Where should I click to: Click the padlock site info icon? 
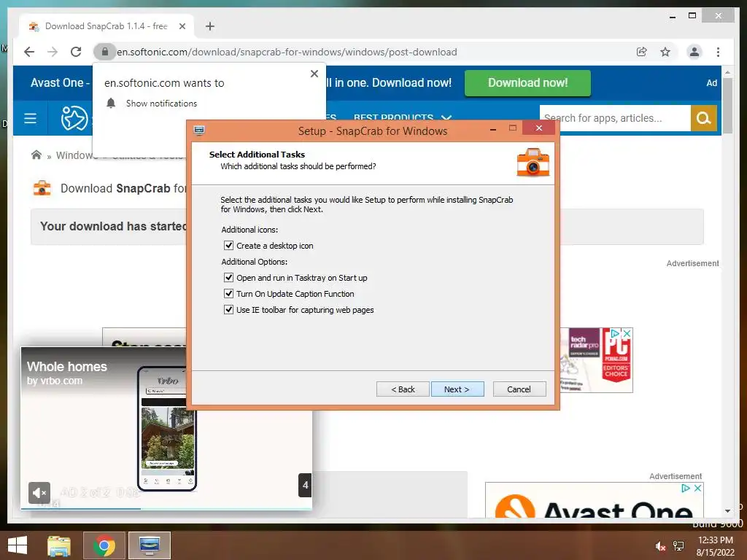[105, 52]
